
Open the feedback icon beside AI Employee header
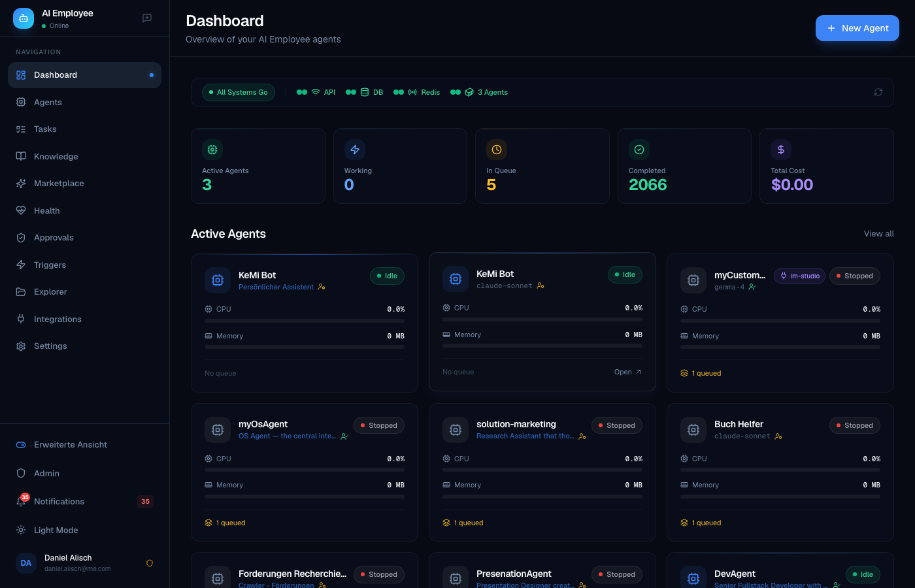146,18
